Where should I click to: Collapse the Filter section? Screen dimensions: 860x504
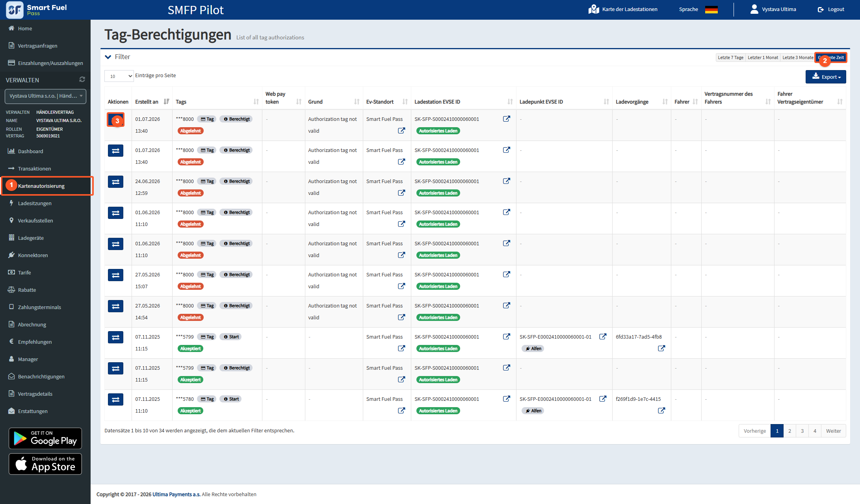117,57
